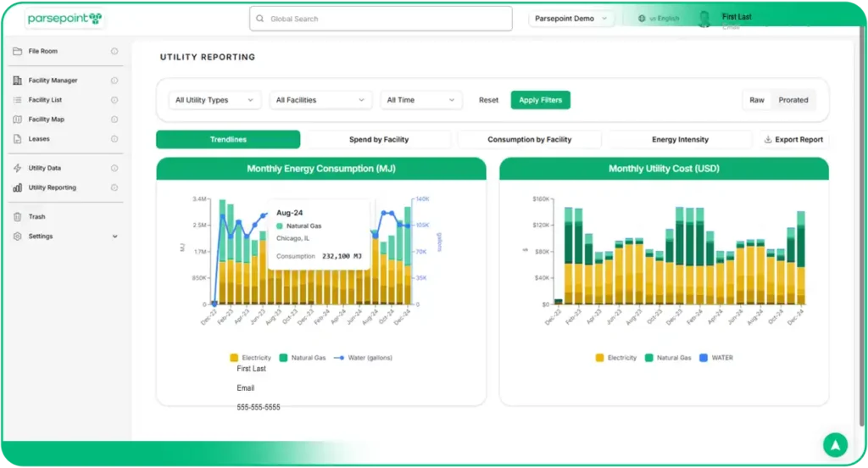Click the File Room folder icon
The image size is (868, 468).
click(18, 51)
